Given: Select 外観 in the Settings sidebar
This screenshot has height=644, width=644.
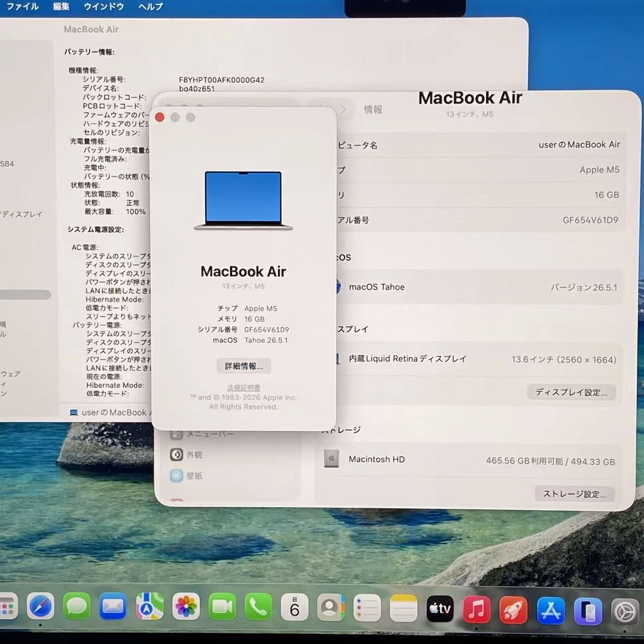Looking at the screenshot, I should click(194, 455).
